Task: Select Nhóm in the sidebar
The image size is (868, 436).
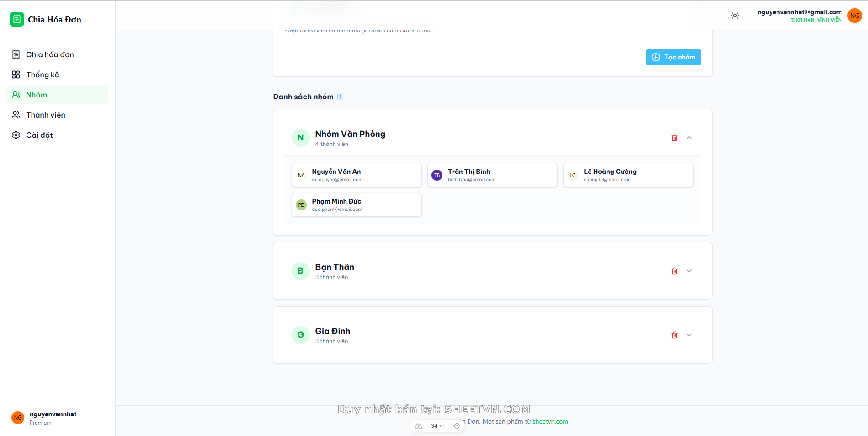Action: [37, 95]
